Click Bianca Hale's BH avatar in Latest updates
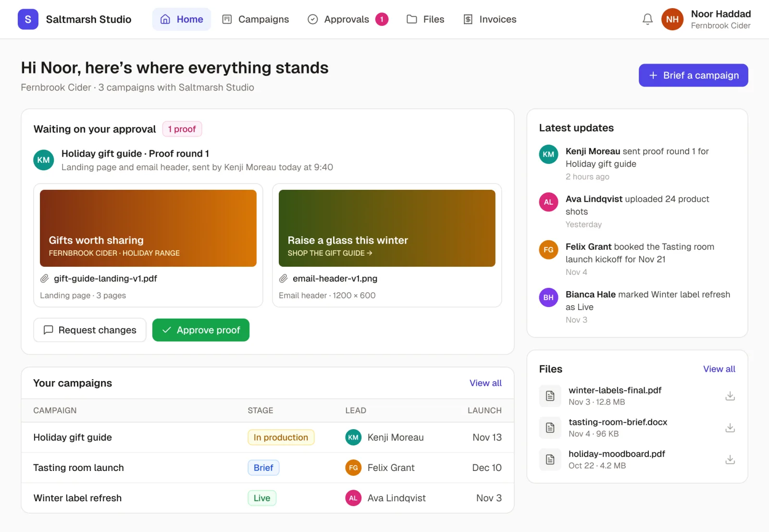This screenshot has width=769, height=532. 548,297
